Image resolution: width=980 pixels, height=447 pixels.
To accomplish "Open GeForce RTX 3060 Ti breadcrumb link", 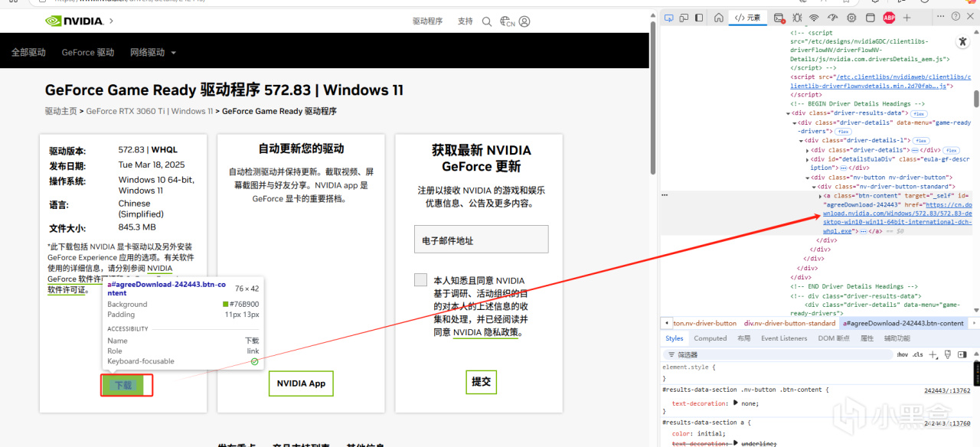I will click(x=149, y=111).
